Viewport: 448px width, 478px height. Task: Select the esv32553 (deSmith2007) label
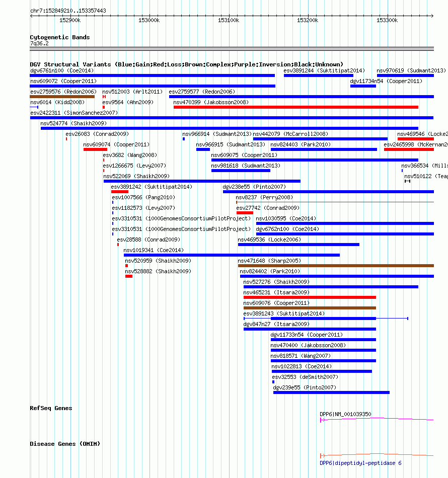point(305,377)
